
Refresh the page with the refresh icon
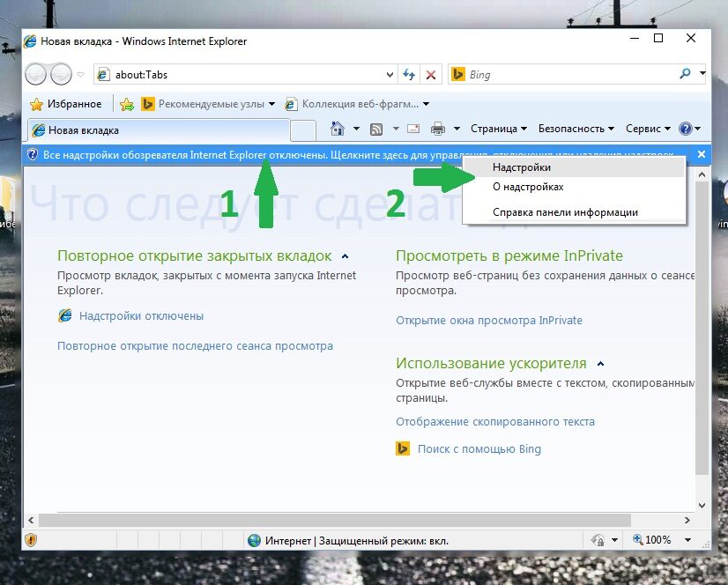(x=407, y=74)
